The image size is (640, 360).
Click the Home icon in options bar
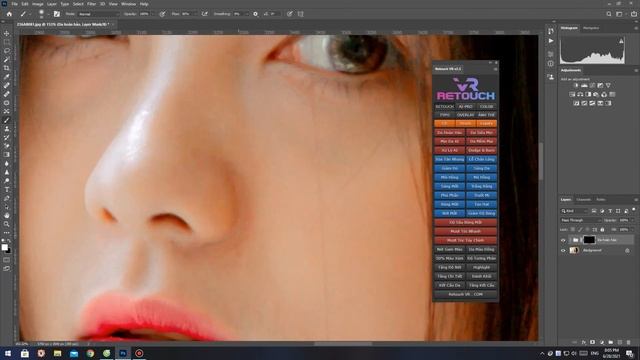(x=9, y=14)
